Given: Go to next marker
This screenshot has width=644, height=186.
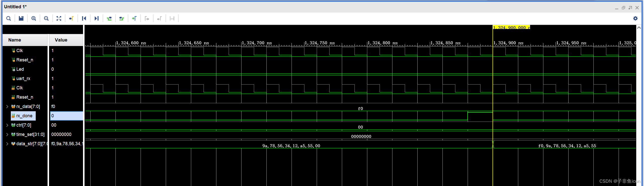Looking at the screenshot, I should tap(159, 18).
